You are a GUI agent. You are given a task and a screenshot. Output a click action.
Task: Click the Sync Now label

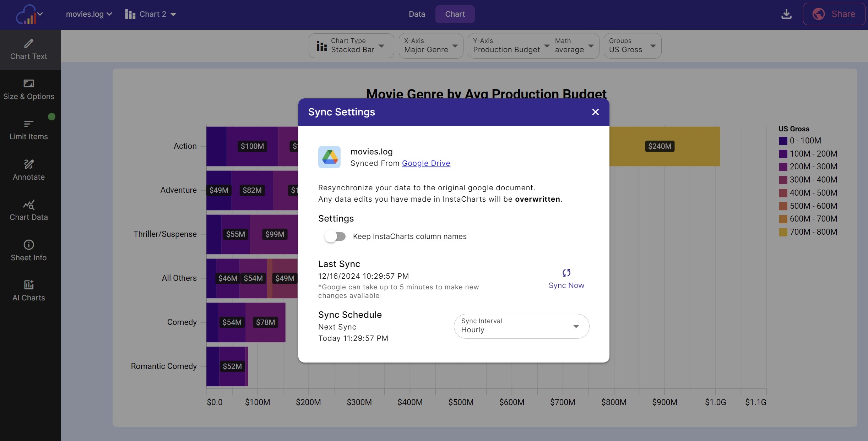point(566,285)
